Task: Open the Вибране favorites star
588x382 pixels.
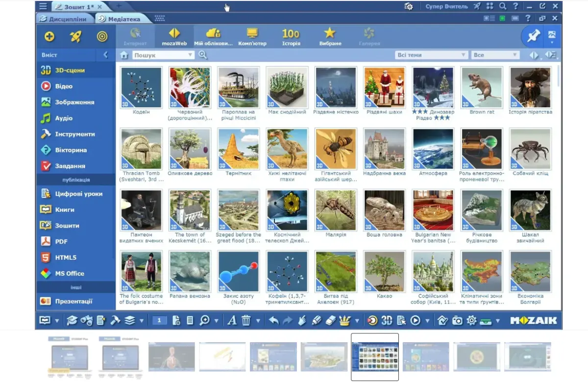Action: coord(330,36)
